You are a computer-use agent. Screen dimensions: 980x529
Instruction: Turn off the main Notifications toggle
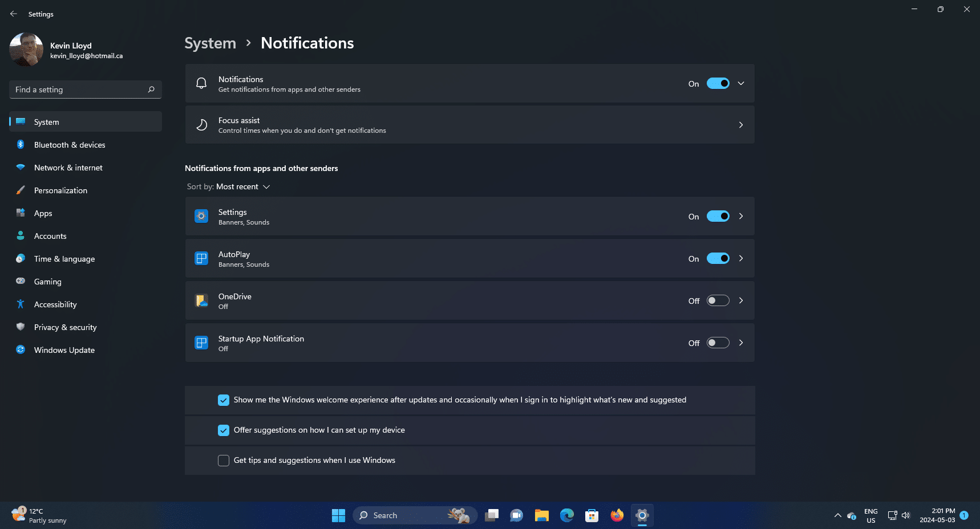coord(718,83)
